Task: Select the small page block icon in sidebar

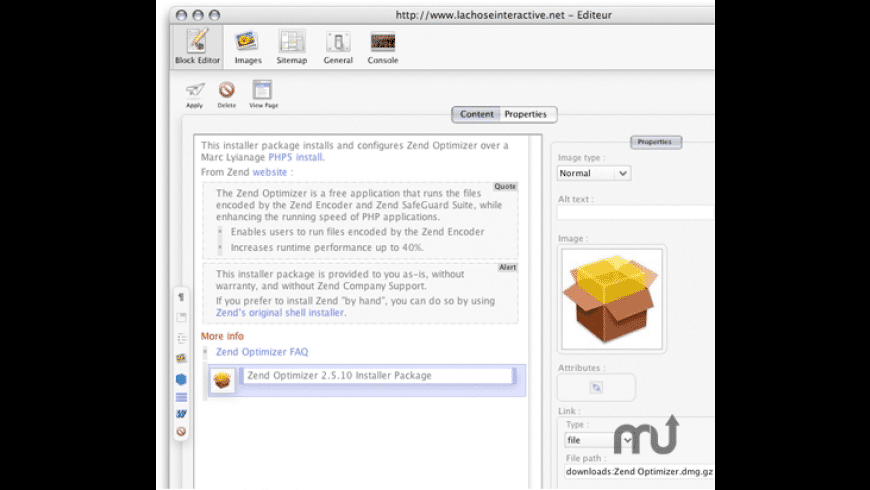Action: click(x=181, y=317)
